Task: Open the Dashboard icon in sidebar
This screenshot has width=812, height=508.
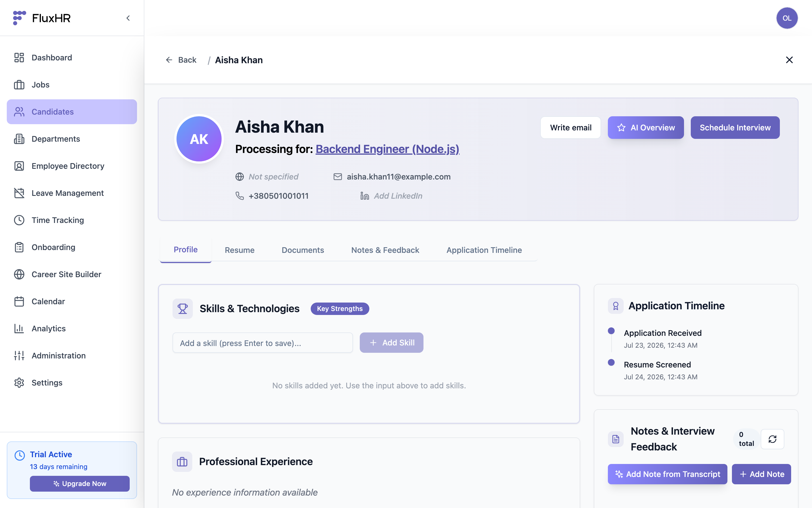Action: tap(19, 58)
